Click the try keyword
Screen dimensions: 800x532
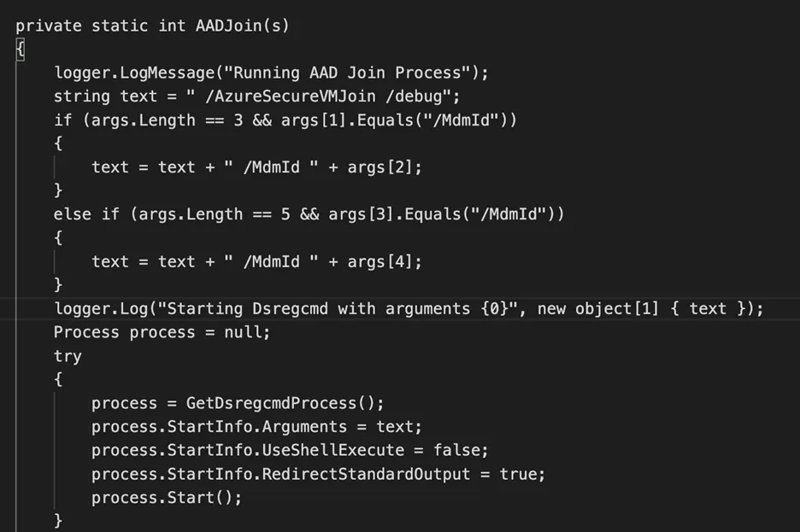click(68, 356)
